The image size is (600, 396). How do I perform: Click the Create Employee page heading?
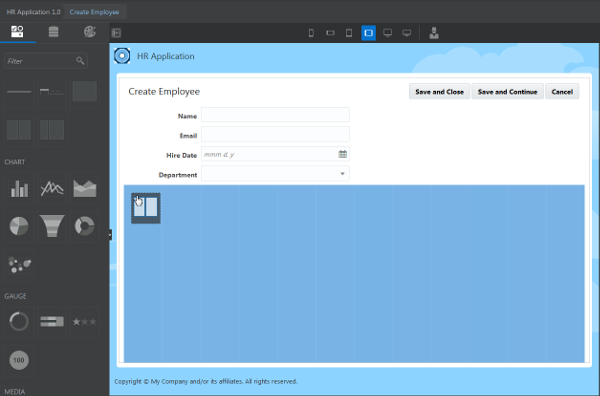click(164, 91)
